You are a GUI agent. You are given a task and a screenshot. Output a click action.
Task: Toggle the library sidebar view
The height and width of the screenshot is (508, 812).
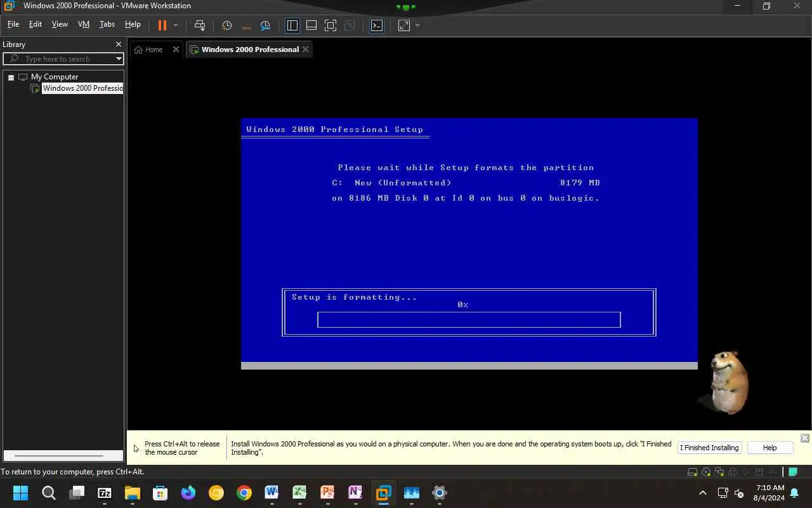pos(292,25)
